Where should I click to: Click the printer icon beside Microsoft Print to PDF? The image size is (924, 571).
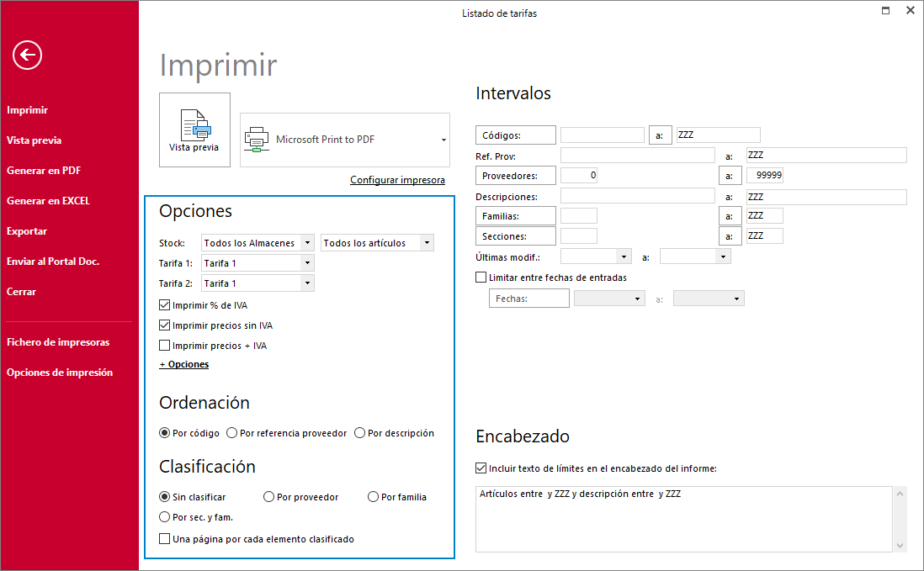coord(257,140)
